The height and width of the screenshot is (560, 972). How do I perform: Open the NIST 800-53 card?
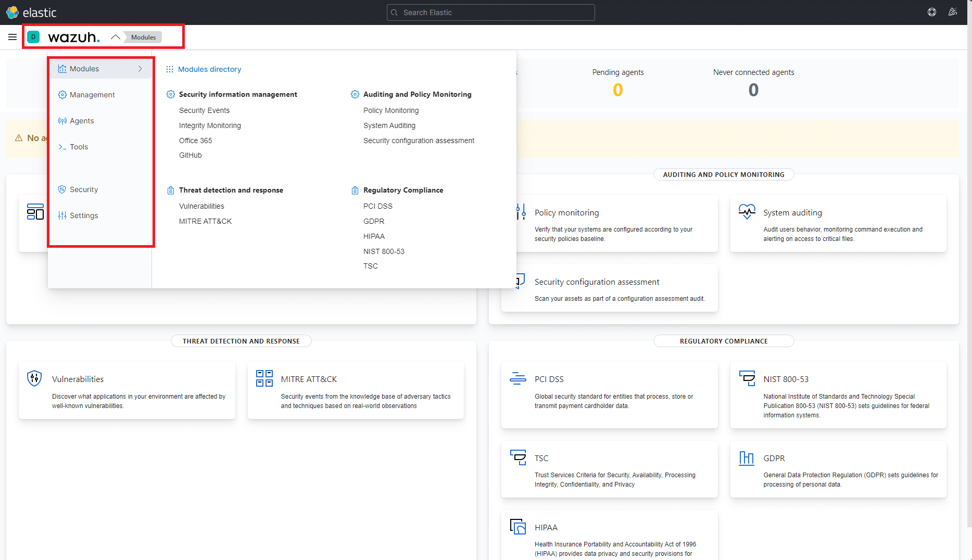tap(838, 395)
